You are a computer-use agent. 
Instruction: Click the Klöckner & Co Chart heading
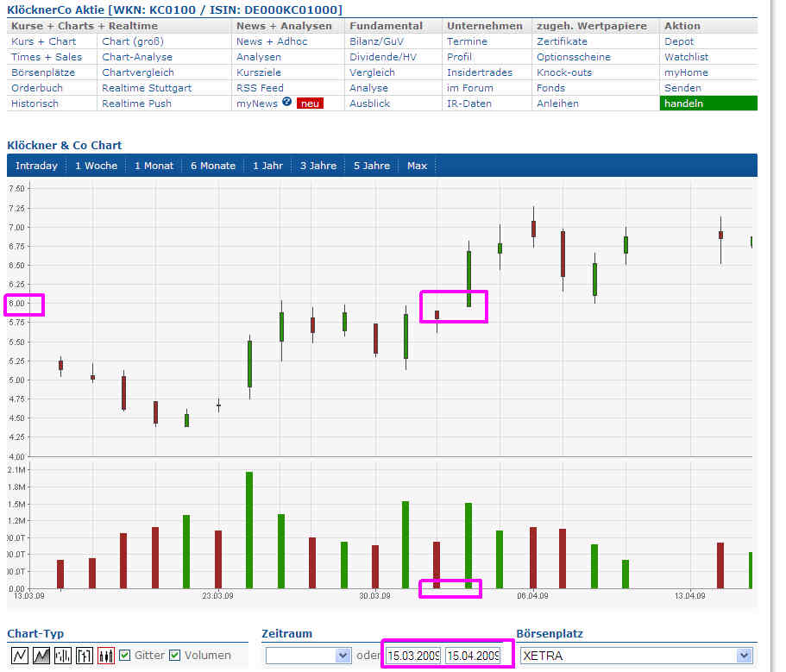(x=64, y=145)
